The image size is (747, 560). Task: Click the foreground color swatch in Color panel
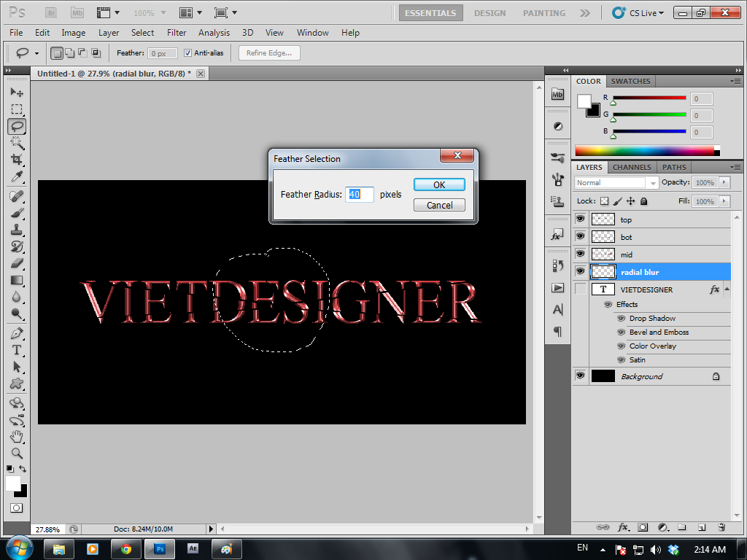coord(584,101)
